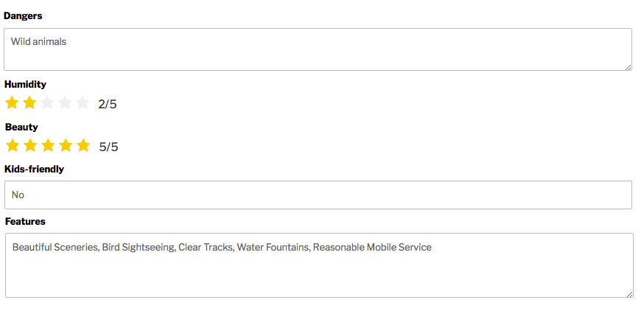Place cursor in the Features text area
Screen dimensions: 644x314
coord(318,265)
